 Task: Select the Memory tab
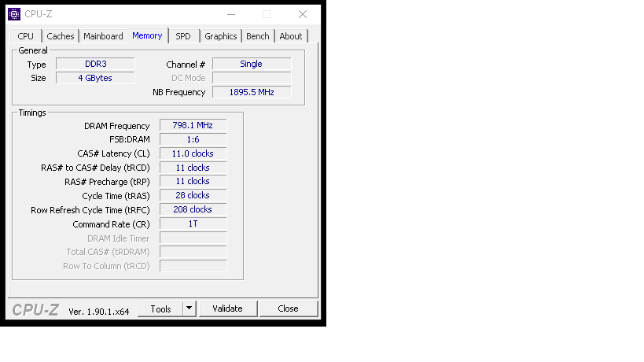point(148,35)
